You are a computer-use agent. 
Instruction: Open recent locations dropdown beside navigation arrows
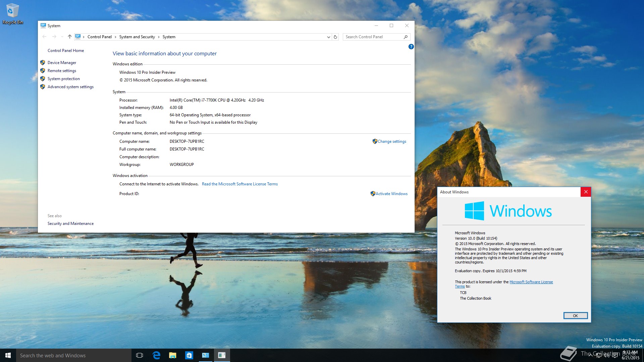[62, 37]
